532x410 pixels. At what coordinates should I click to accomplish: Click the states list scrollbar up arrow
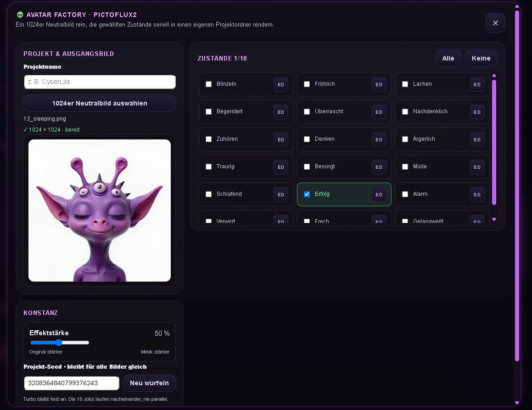pos(494,76)
